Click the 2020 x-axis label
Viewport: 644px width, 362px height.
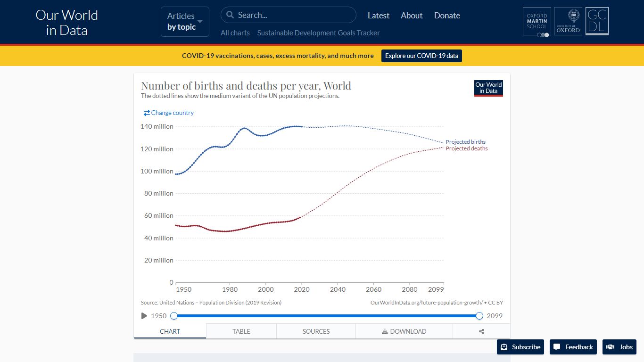click(x=302, y=289)
